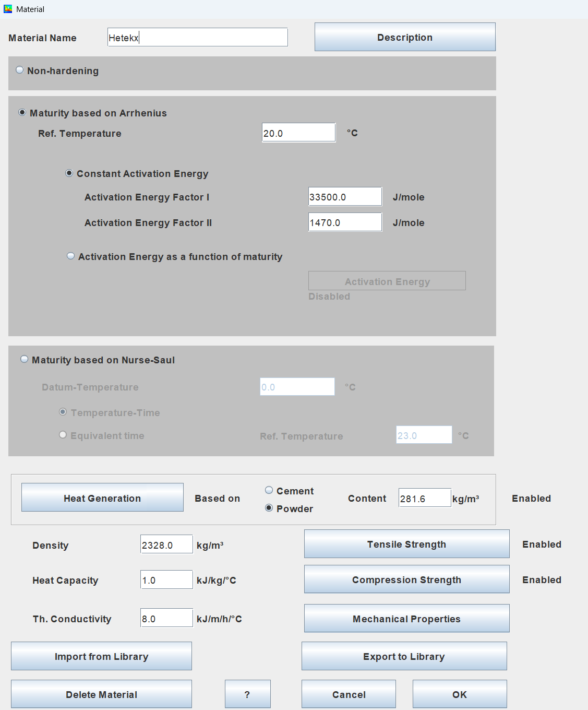Click Export to Library button

point(404,656)
